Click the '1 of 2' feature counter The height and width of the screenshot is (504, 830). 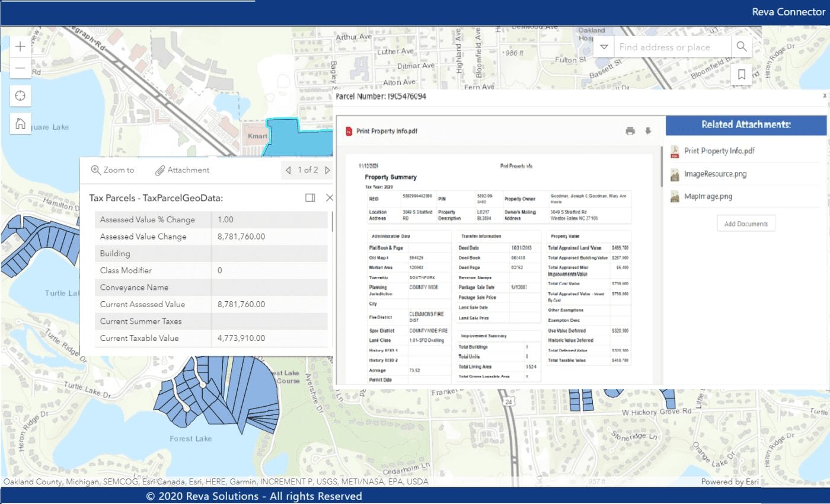(308, 170)
